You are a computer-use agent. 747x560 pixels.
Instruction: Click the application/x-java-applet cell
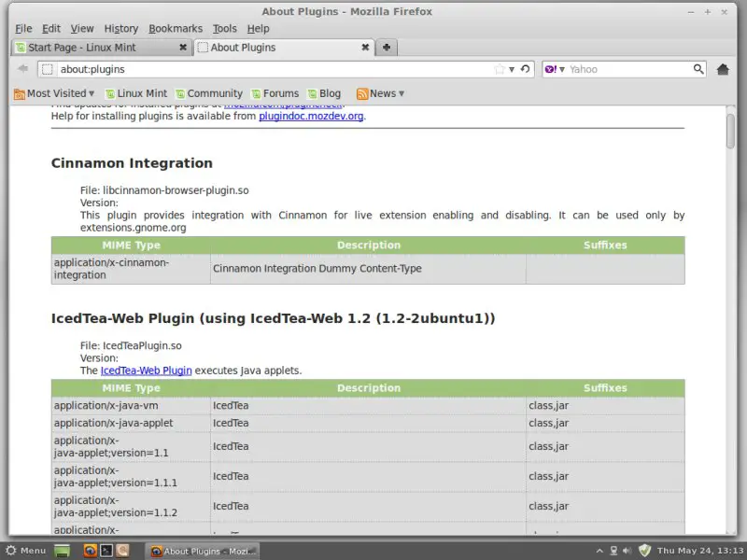click(131, 423)
